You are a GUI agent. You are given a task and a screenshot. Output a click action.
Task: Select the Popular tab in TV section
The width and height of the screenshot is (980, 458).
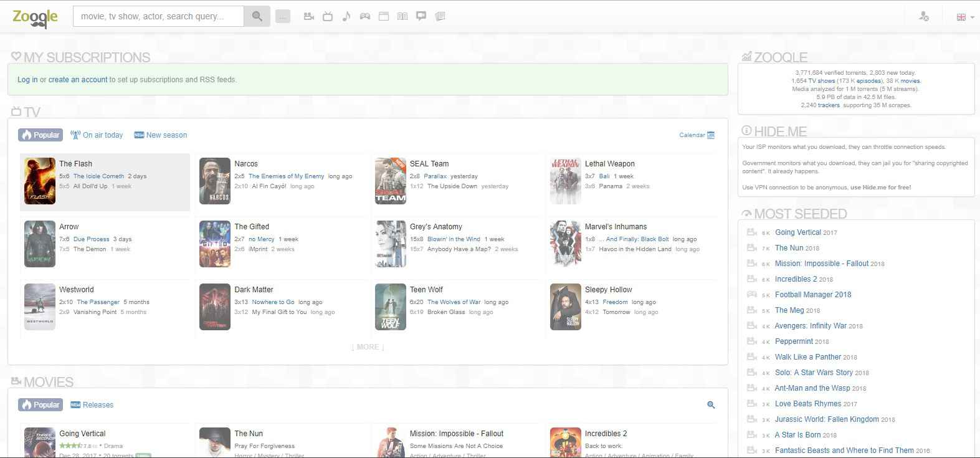tap(40, 135)
